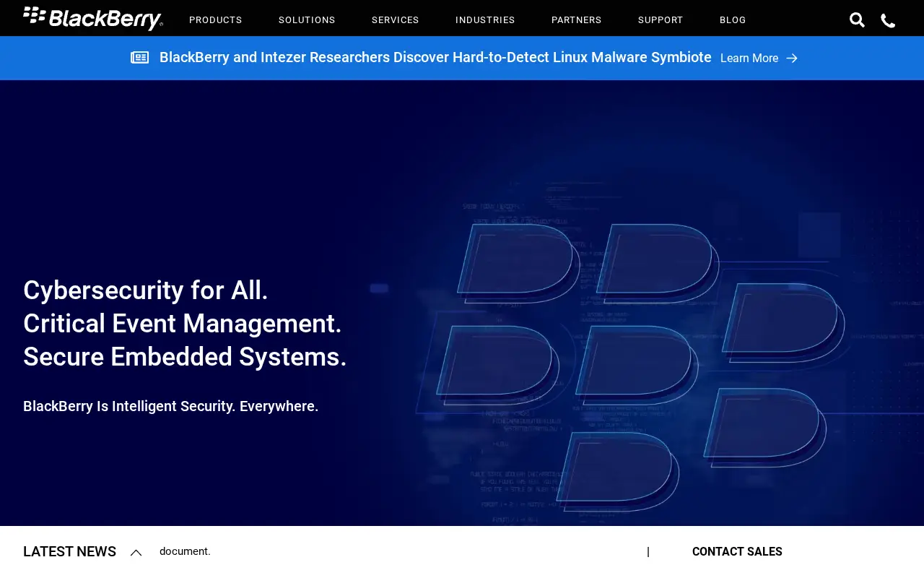Open the Products menu

tap(216, 20)
